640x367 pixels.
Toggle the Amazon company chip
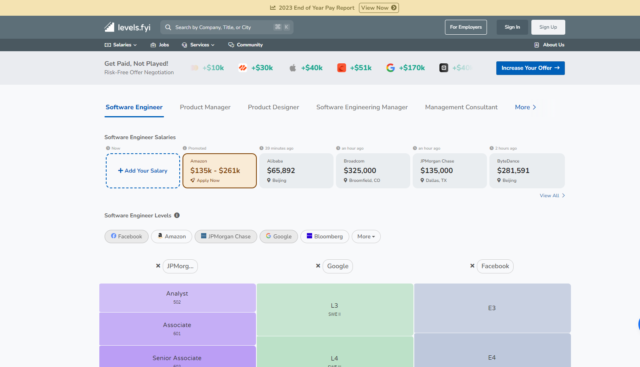pos(171,236)
